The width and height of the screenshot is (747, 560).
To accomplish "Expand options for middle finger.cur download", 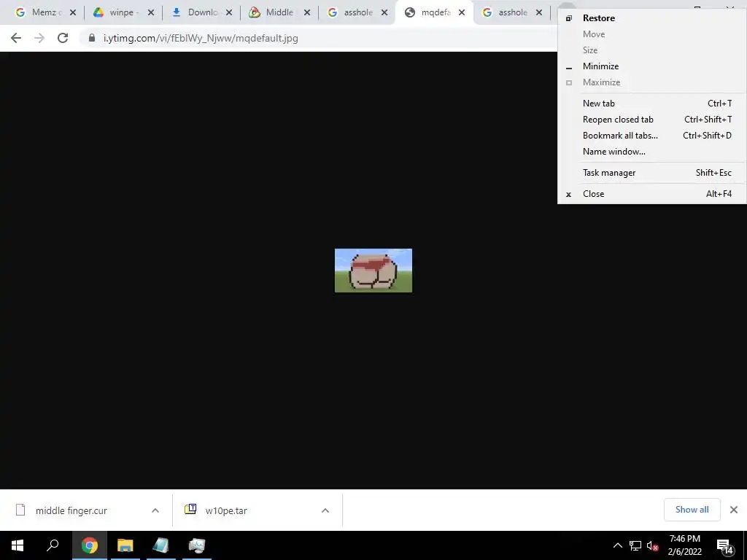I will (x=155, y=510).
